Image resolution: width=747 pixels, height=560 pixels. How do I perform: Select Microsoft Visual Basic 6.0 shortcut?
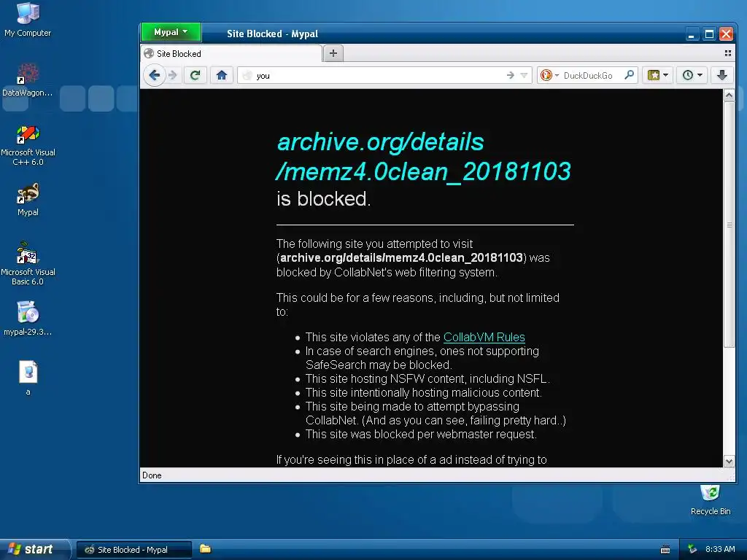pyautogui.click(x=28, y=263)
